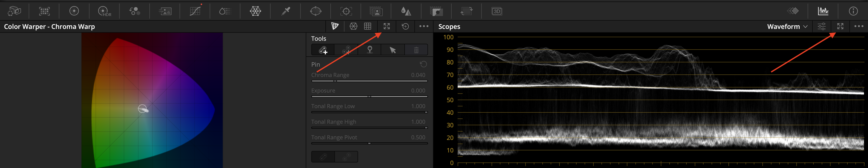Screen dimensions: 868x168
Task: Open the Waveform scope type dropdown
Action: [787, 26]
